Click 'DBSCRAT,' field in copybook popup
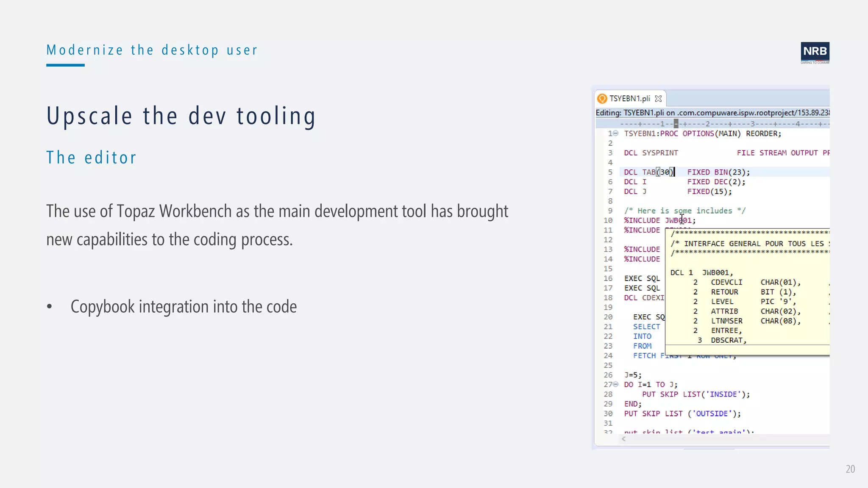The height and width of the screenshot is (488, 868). 729,341
